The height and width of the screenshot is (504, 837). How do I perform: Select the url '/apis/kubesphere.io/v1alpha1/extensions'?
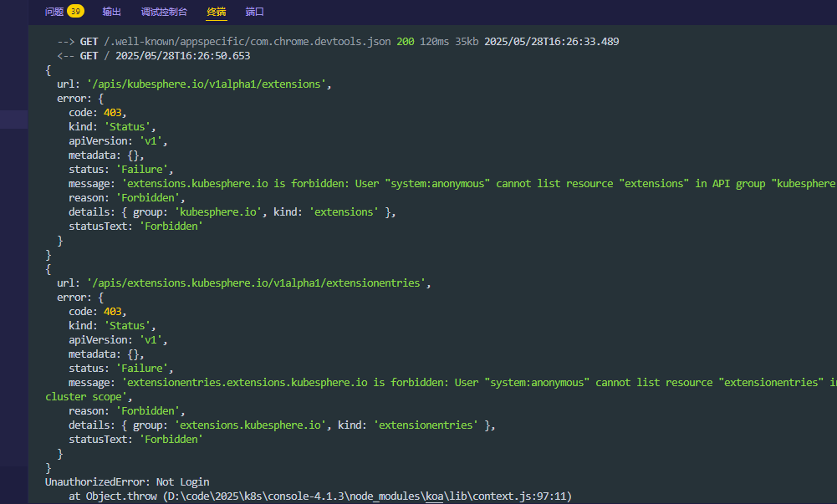pos(206,84)
